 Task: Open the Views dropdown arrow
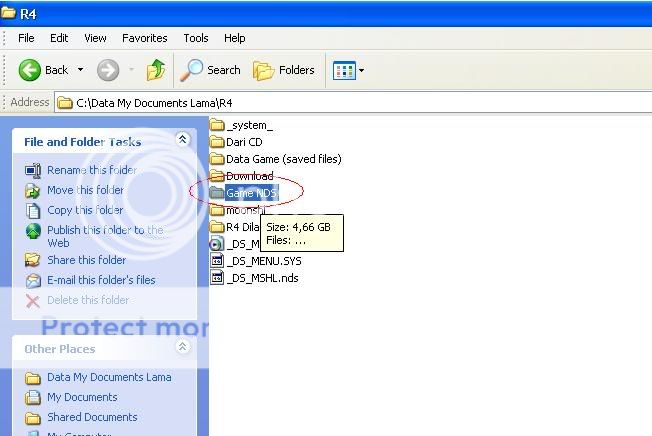[361, 70]
